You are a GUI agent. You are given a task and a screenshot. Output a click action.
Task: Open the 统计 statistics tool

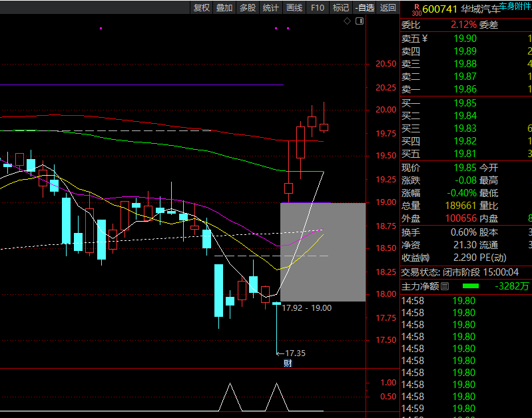271,7
